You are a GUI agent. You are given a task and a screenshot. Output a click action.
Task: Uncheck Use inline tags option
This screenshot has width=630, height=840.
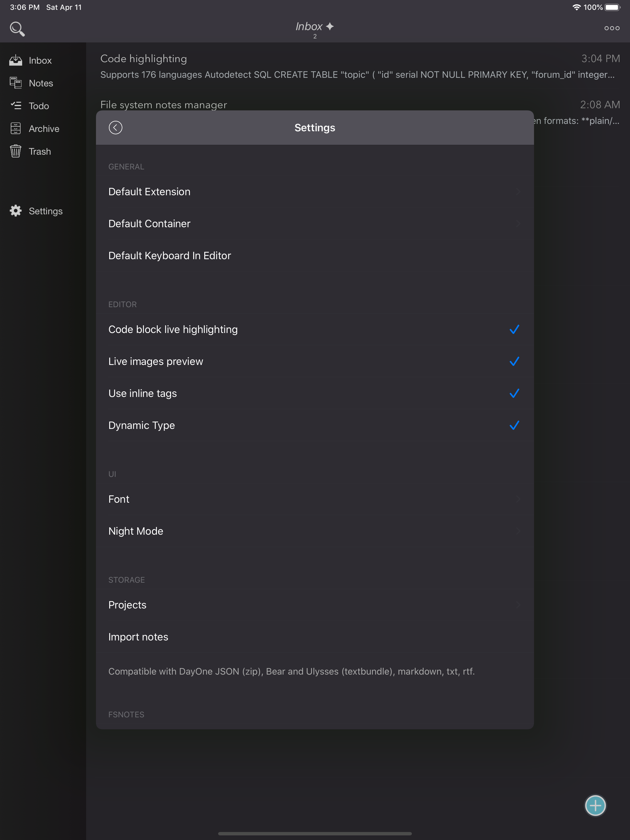coord(514,394)
